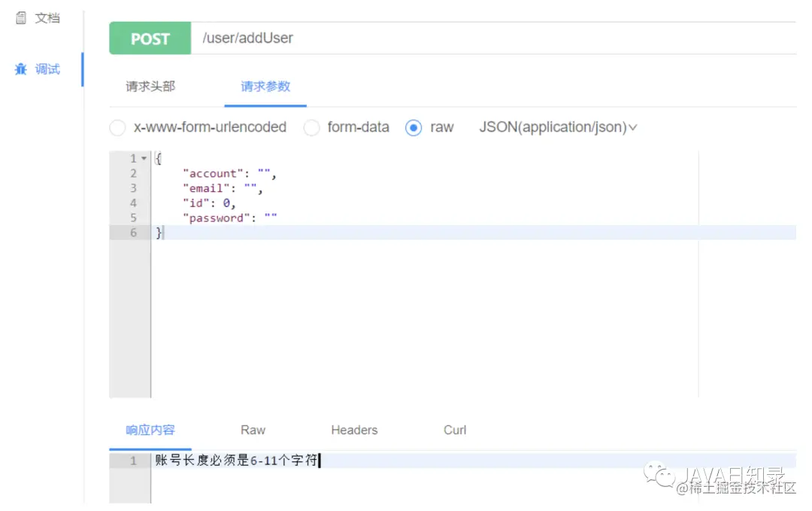The image size is (812, 511).
Task: Open the Headers response tab
Action: (354, 430)
